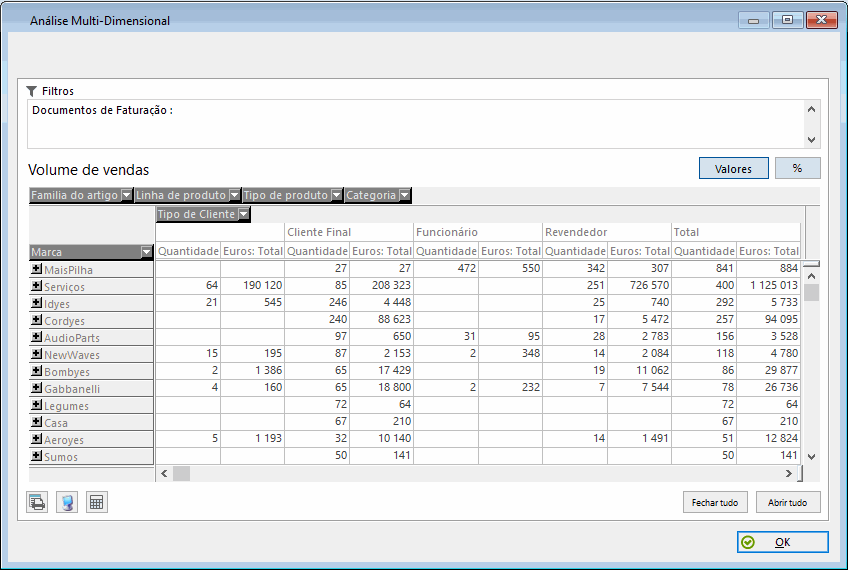Expand the Aeroyes brand row
848x570 pixels.
(x=36, y=439)
